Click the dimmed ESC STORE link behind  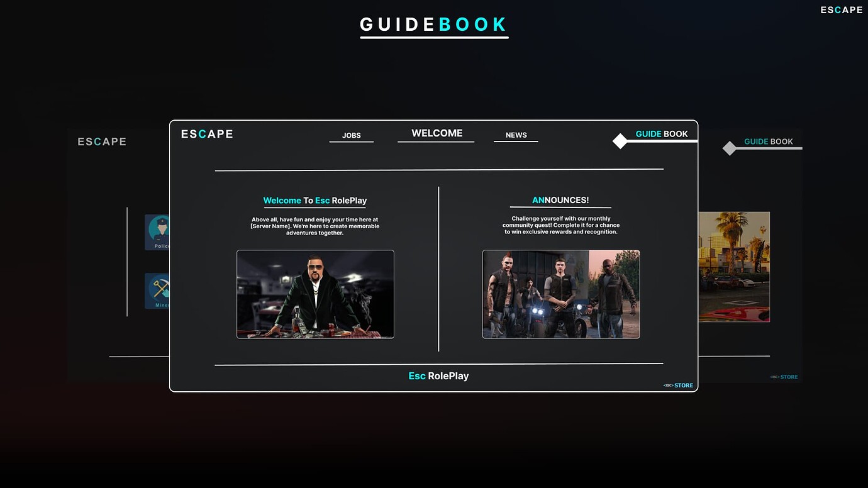coord(784,377)
